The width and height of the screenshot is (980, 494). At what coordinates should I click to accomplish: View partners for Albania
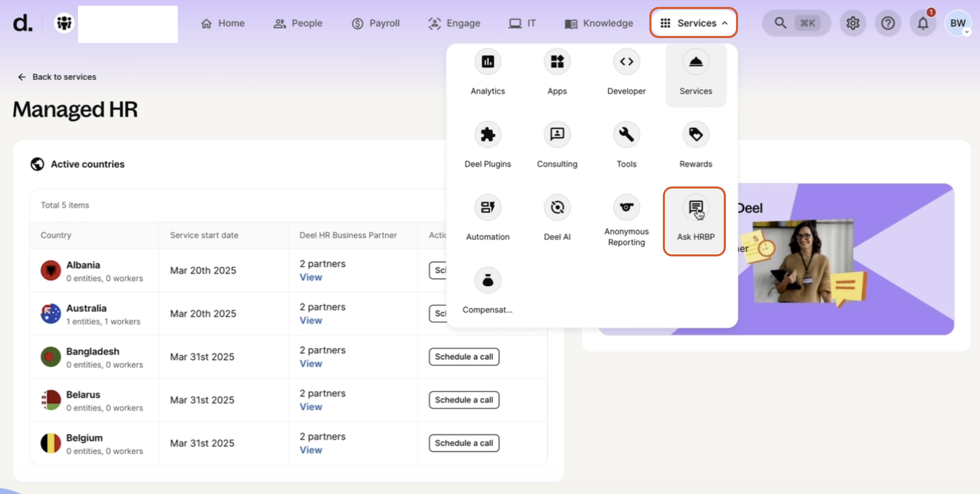311,277
